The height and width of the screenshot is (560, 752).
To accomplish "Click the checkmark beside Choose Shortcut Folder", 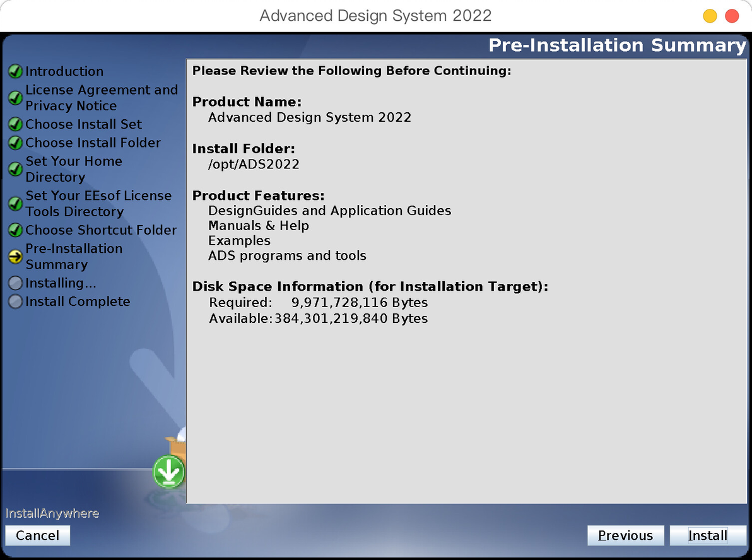I will point(15,230).
